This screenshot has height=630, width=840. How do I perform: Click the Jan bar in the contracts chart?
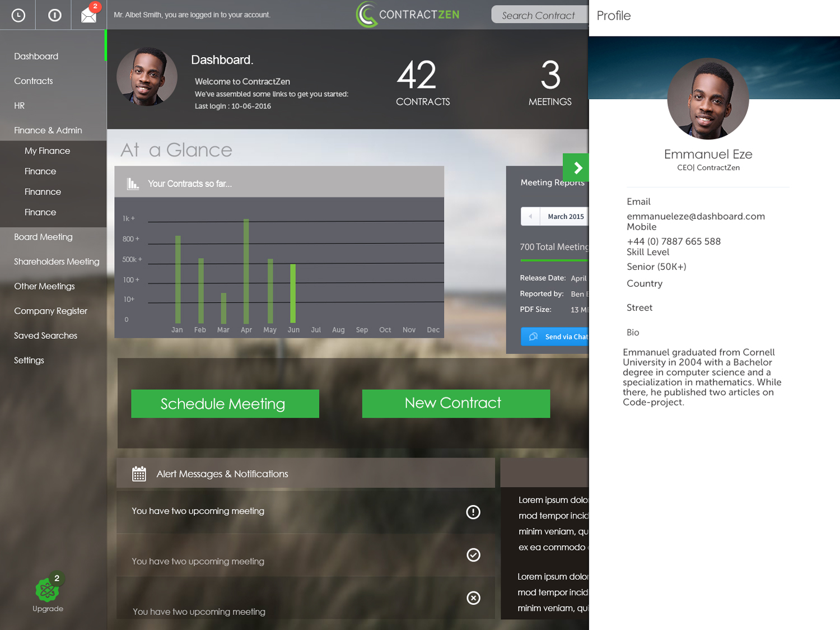pos(178,279)
